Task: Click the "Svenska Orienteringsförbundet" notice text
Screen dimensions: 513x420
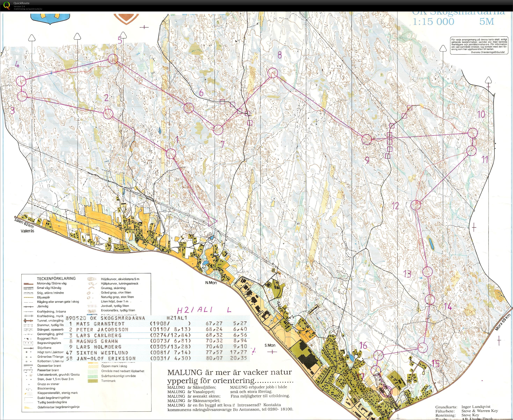Action: (x=488, y=52)
